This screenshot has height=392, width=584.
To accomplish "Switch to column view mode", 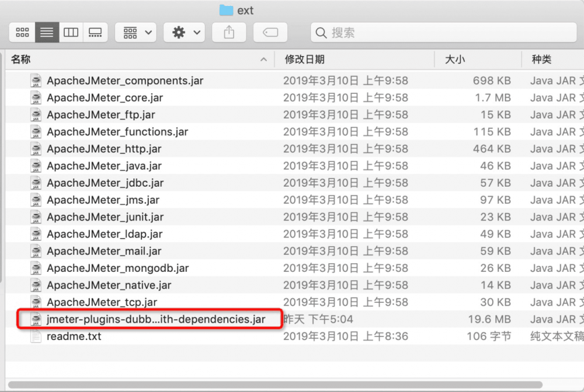I will (71, 32).
